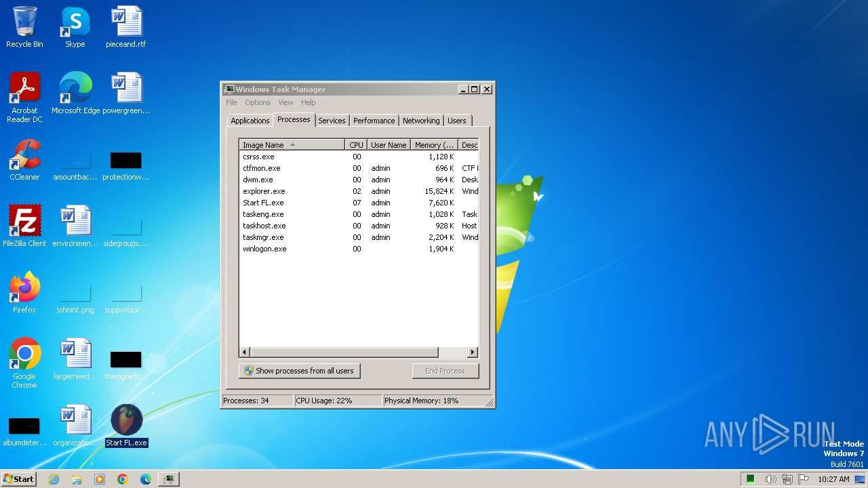Select the organizatio document icon
This screenshot has width=868, height=488.
click(x=75, y=426)
